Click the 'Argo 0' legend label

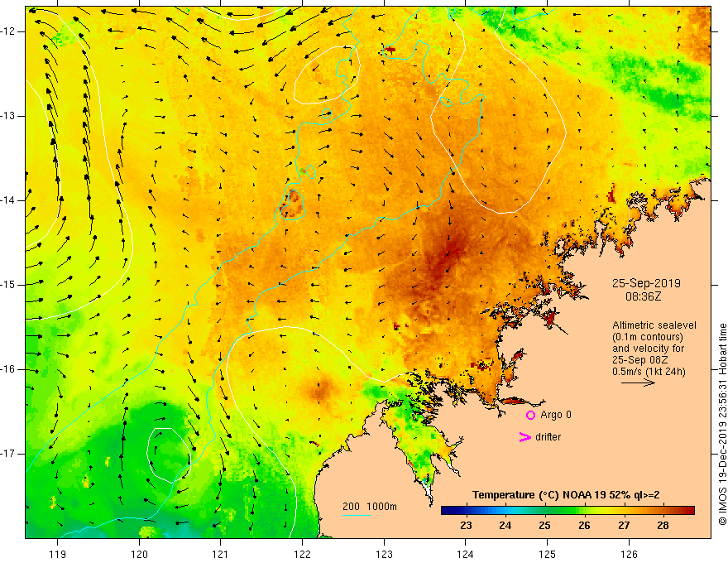point(556,415)
